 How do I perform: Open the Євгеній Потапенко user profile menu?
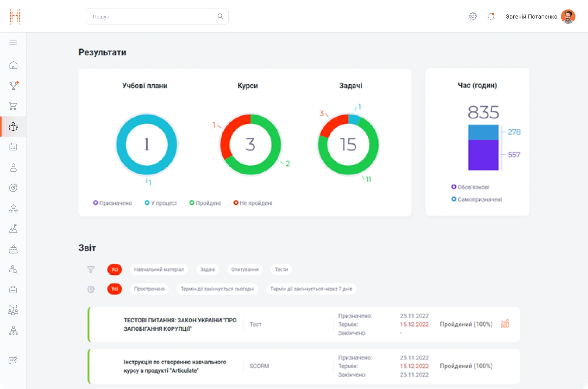(x=540, y=16)
